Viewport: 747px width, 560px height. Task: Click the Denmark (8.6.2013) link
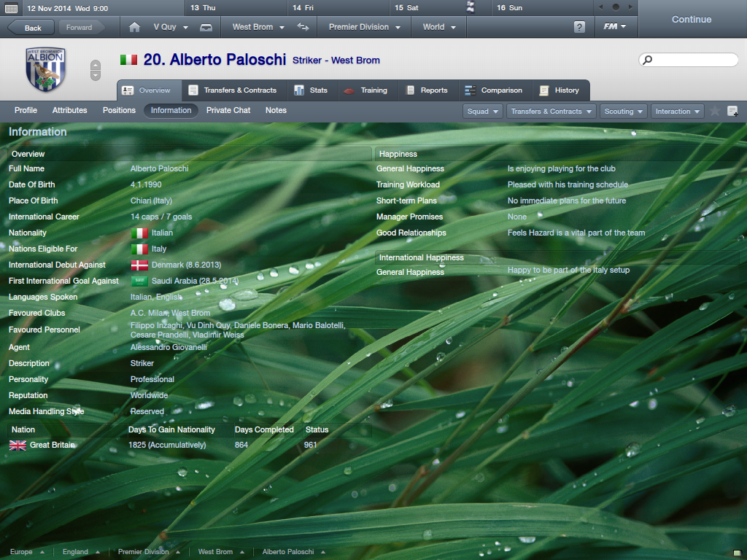[186, 265]
